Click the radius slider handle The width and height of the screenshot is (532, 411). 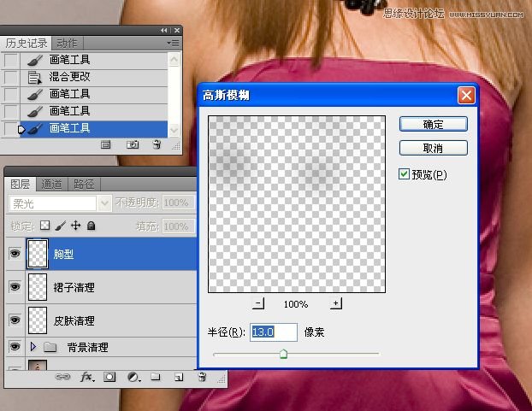click(283, 354)
